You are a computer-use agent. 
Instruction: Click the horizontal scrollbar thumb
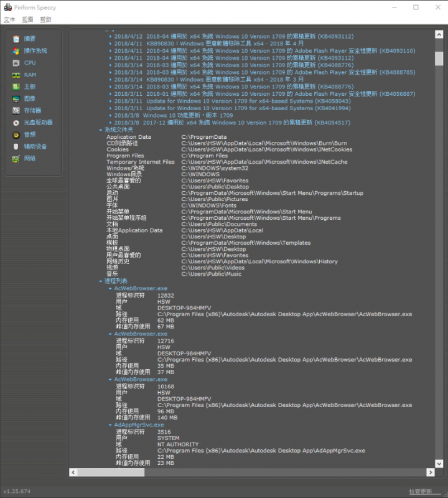click(x=111, y=472)
